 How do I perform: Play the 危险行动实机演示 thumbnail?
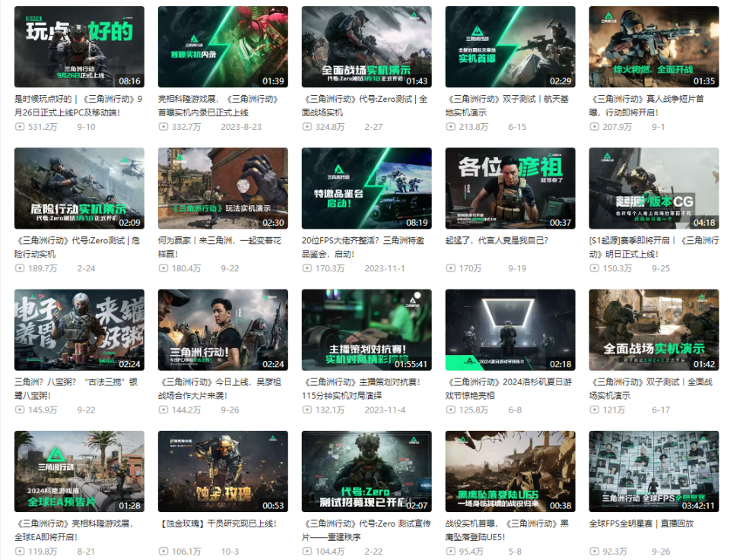pyautogui.click(x=79, y=188)
